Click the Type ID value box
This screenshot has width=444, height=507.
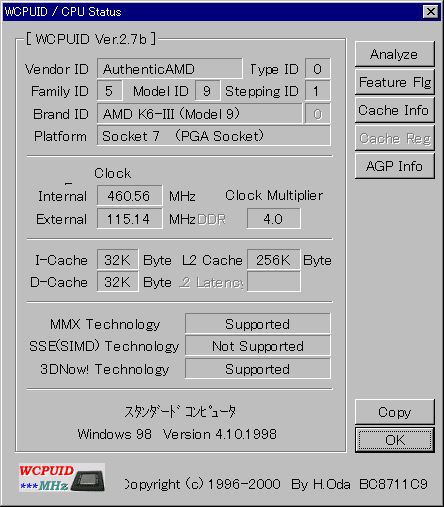pos(318,69)
